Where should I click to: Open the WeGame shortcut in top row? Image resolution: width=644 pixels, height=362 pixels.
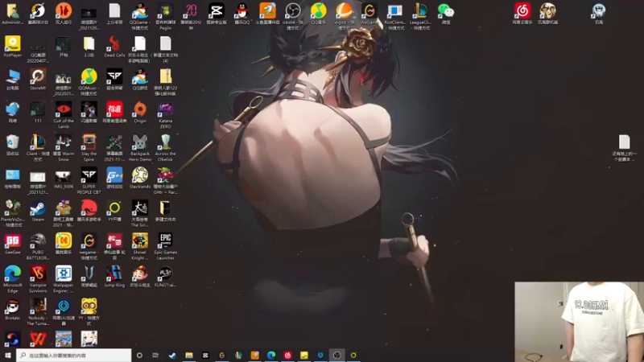pyautogui.click(x=369, y=11)
